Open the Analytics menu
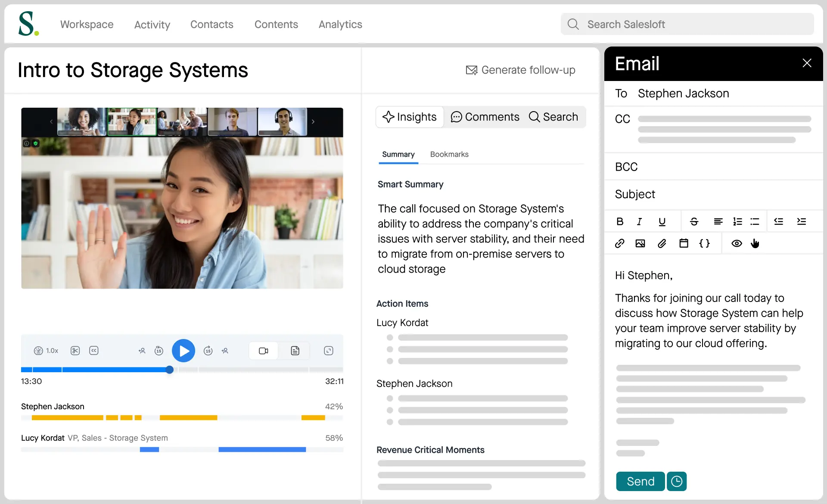The image size is (827, 504). 340,25
